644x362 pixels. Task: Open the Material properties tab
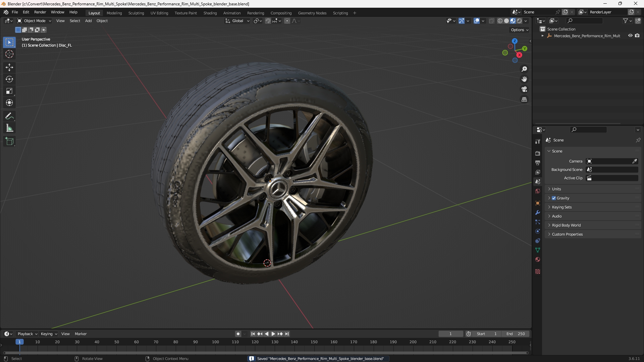click(x=538, y=259)
